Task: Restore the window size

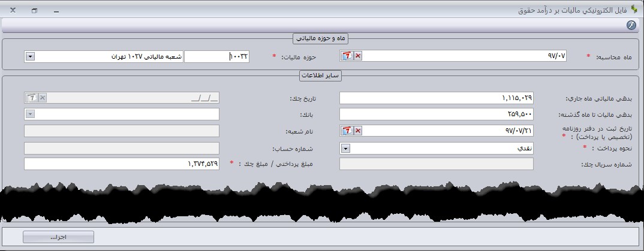Action: tap(35, 11)
